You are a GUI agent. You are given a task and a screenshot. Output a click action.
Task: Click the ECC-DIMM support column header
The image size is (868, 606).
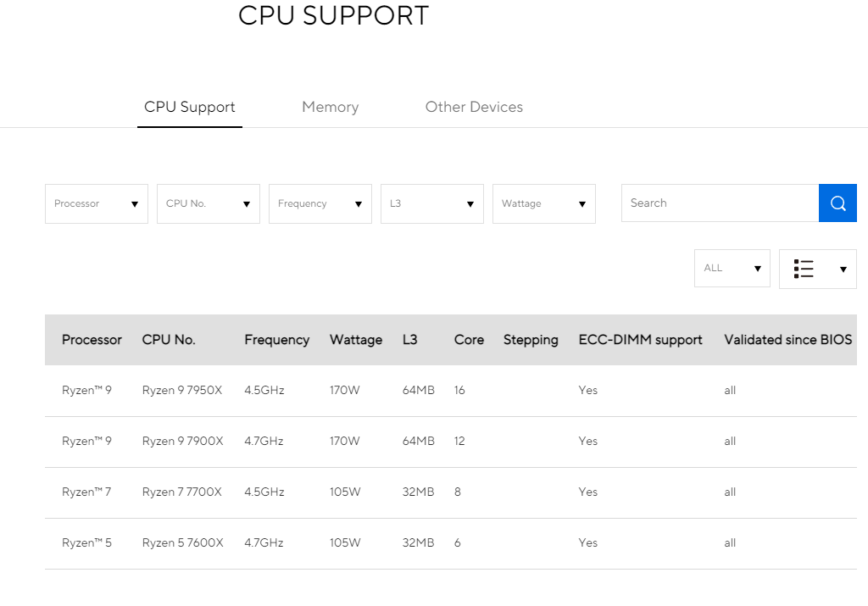tap(640, 340)
